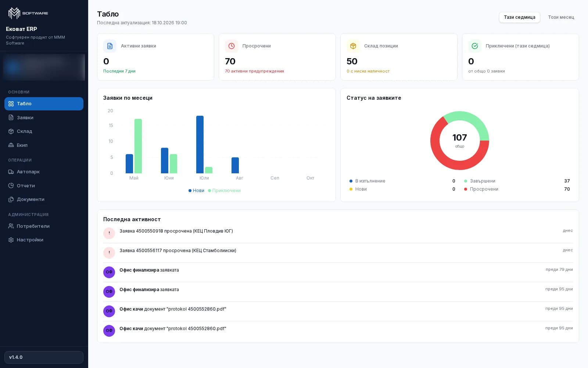
Task: Click the Склад позиции card package icon
Action: point(353,46)
